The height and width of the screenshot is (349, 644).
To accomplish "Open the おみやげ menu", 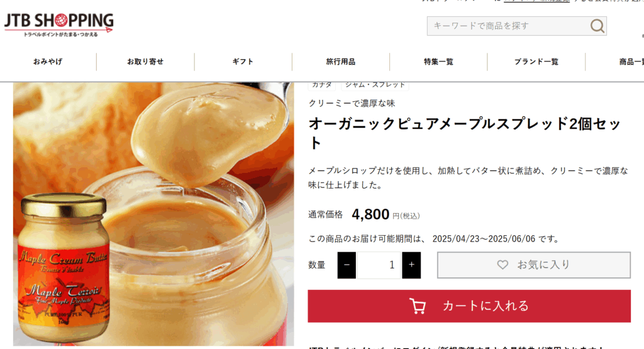I will [x=48, y=62].
